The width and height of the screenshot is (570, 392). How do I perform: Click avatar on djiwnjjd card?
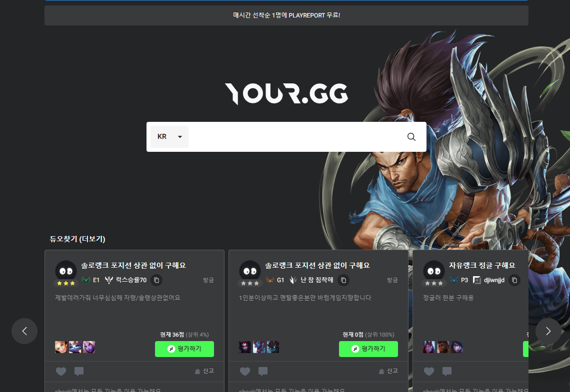[433, 271]
